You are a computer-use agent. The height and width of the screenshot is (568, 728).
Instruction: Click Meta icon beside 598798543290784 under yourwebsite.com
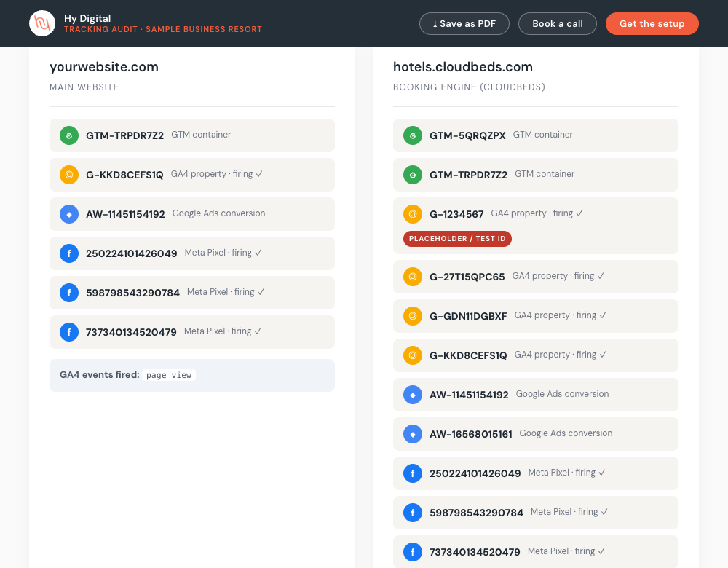(x=69, y=293)
